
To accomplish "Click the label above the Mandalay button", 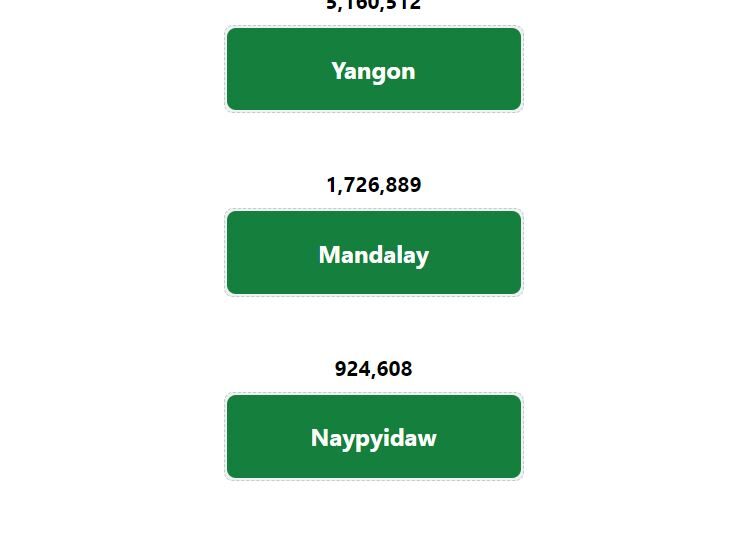I will tap(374, 185).
